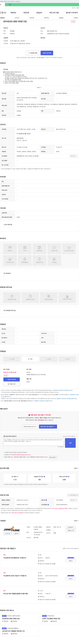Switch to the 우대사항 tab

click(32, 18)
